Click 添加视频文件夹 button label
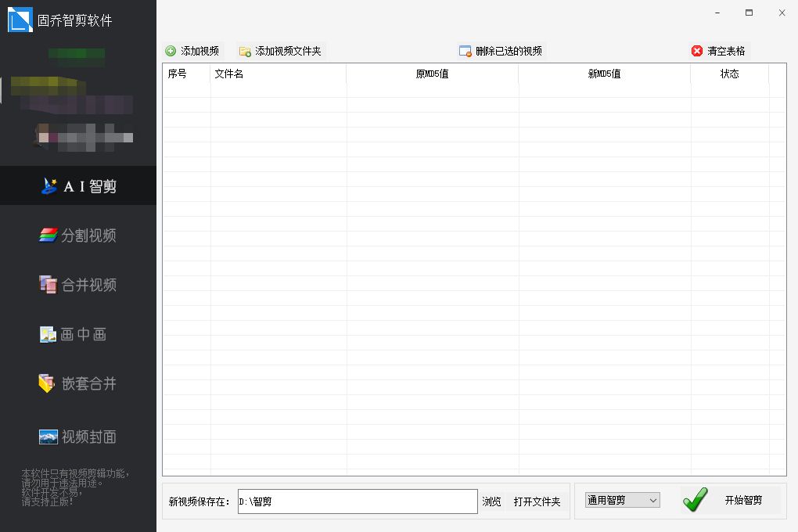Viewport: 798px width, 532px height. click(x=288, y=51)
